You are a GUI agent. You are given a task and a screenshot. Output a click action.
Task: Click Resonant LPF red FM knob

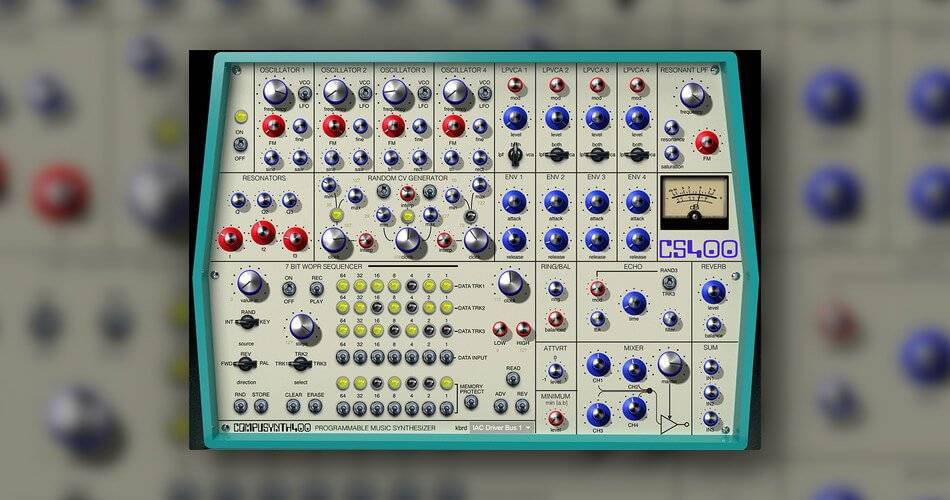[x=706, y=142]
